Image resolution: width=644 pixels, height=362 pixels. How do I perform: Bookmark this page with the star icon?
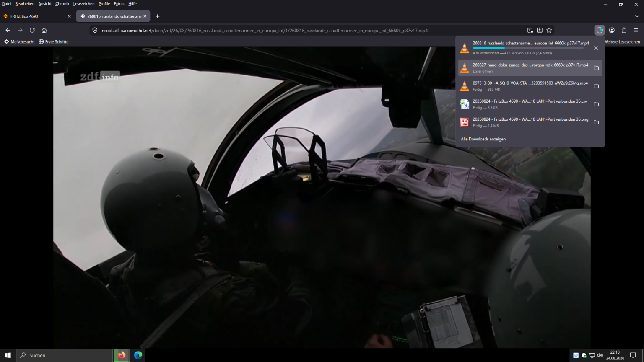(x=549, y=30)
